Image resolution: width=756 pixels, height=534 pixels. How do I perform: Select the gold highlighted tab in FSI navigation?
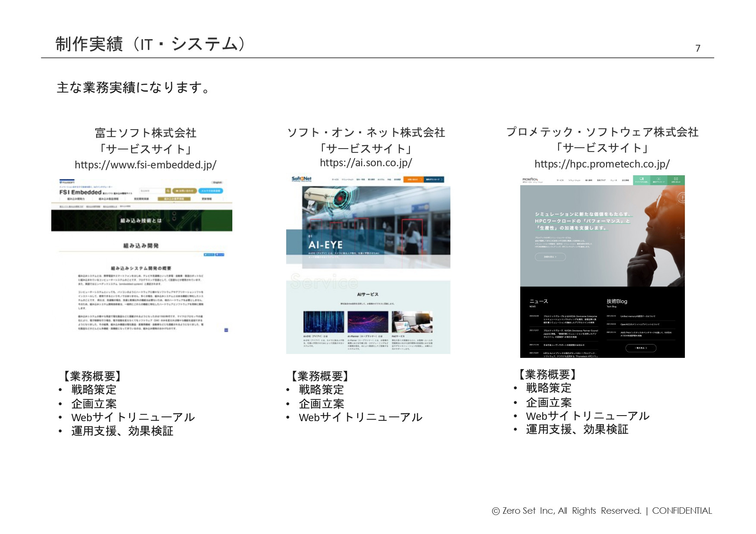[x=174, y=199]
